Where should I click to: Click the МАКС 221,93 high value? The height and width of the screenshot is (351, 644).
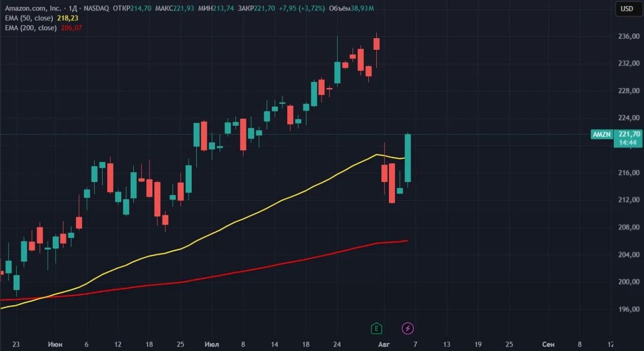(x=174, y=9)
